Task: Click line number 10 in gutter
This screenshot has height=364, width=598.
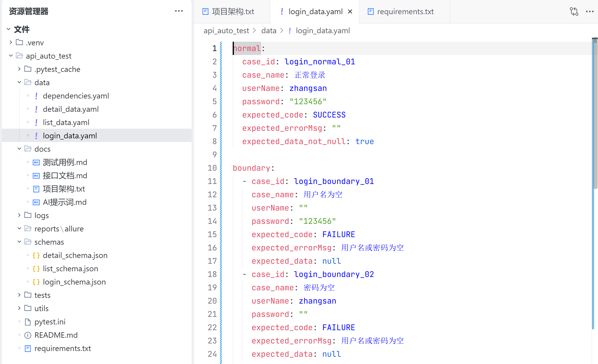Action: (x=212, y=168)
